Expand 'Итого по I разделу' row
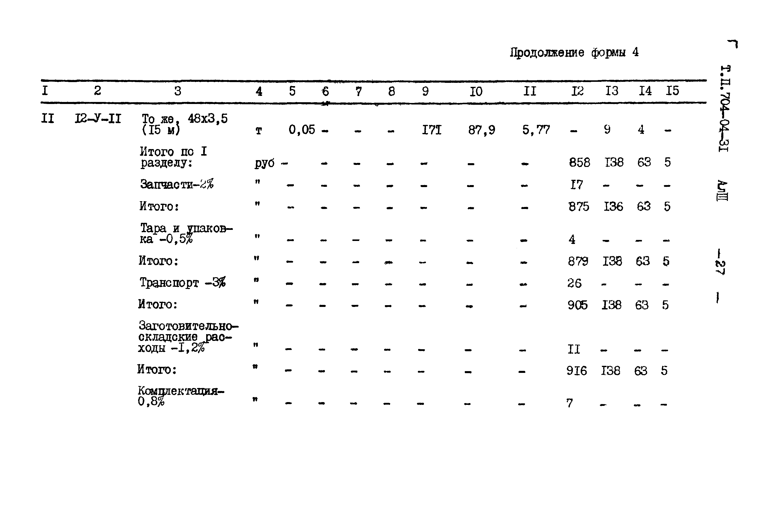Screen dimensions: 774x532 coord(165,159)
